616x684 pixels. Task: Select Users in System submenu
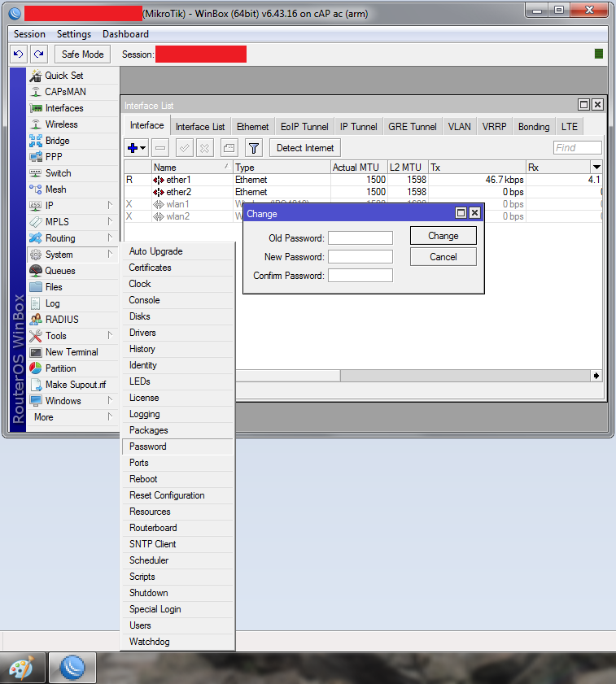tap(178, 625)
